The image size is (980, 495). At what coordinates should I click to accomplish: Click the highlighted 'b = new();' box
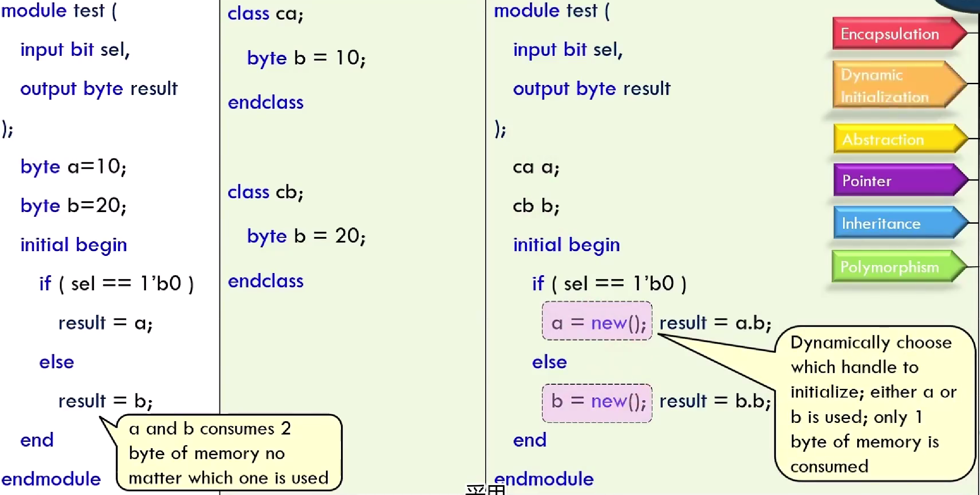pyautogui.click(x=597, y=403)
